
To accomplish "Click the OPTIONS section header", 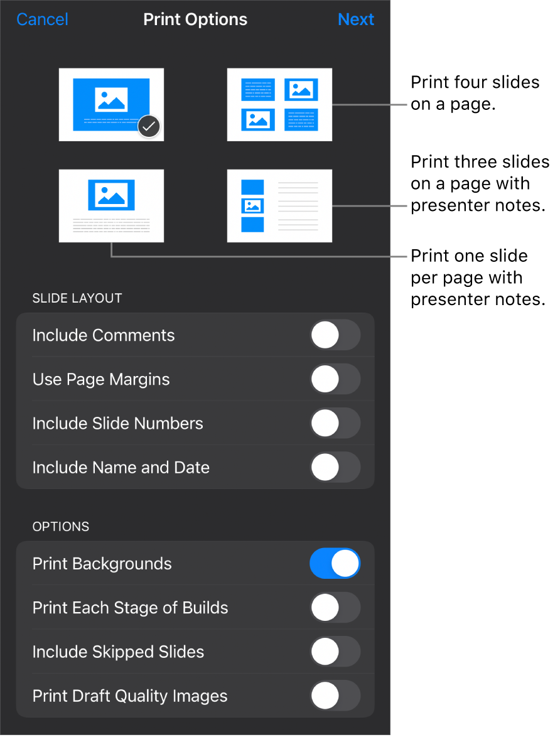I will pos(61,527).
